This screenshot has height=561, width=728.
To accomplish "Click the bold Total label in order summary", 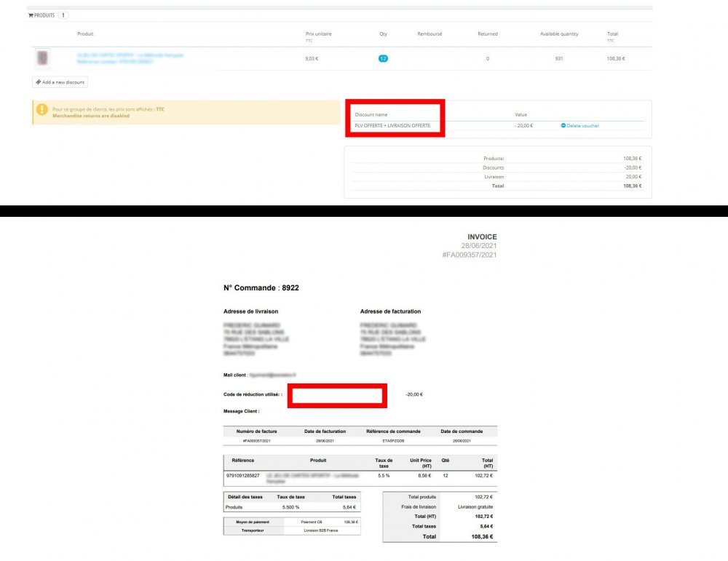I will click(x=498, y=186).
